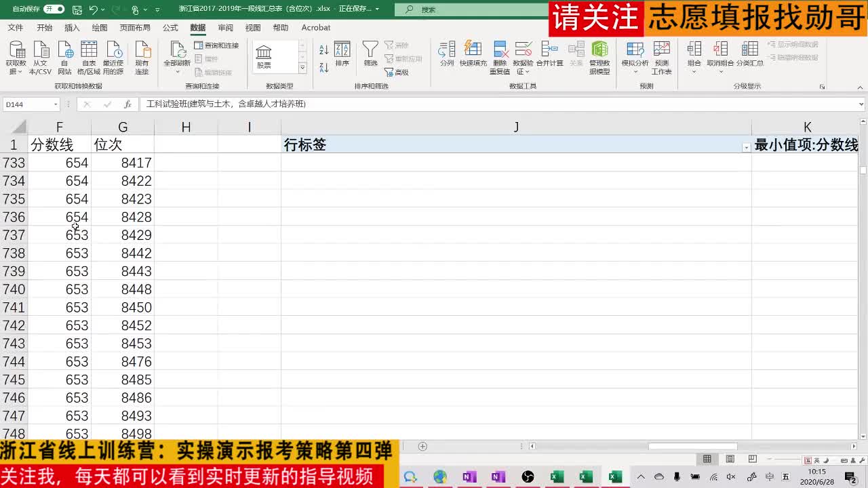Open Recent Sources (最近使用的源)
Screen dimensions: 868x488
[113, 58]
